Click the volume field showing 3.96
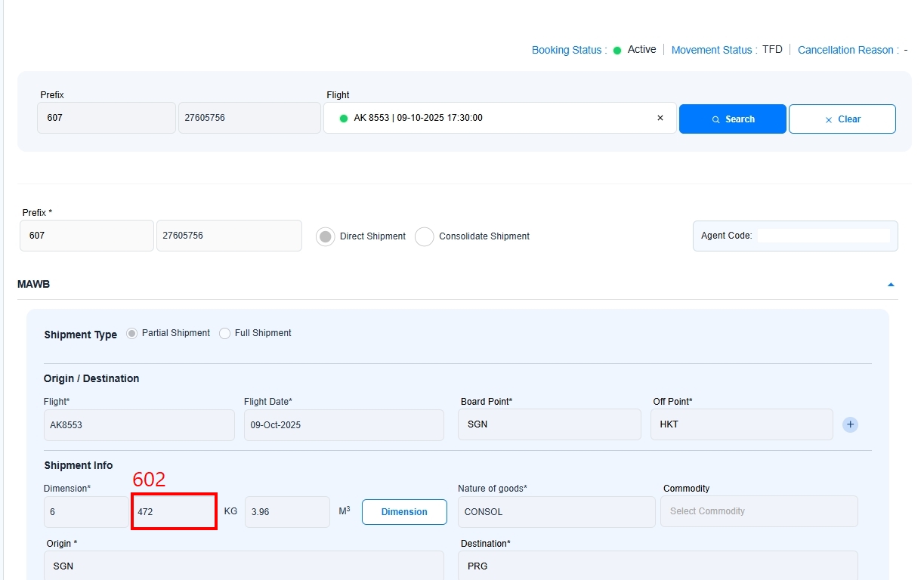Image resolution: width=924 pixels, height=580 pixels. 287,511
